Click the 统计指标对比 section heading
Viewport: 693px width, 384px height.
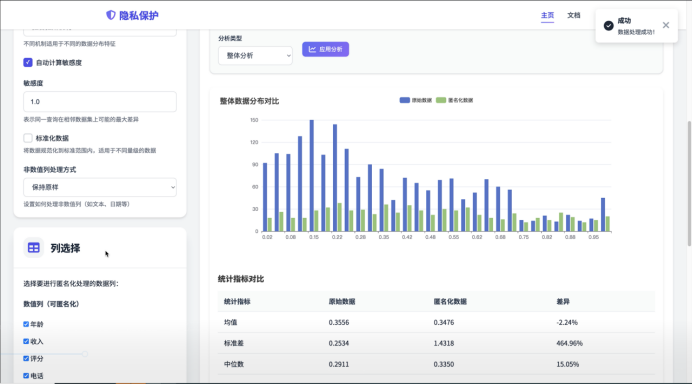pyautogui.click(x=241, y=279)
